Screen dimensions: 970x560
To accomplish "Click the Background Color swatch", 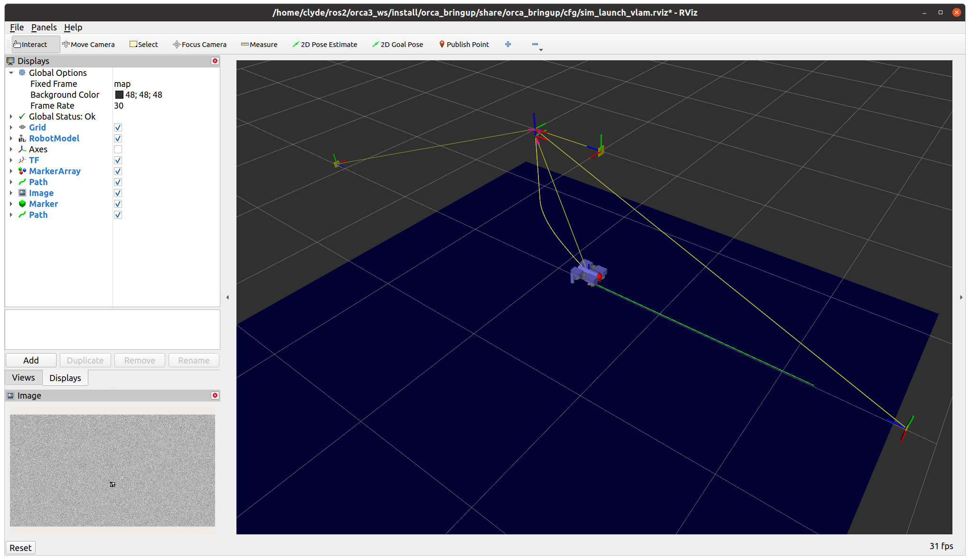I will pos(119,95).
